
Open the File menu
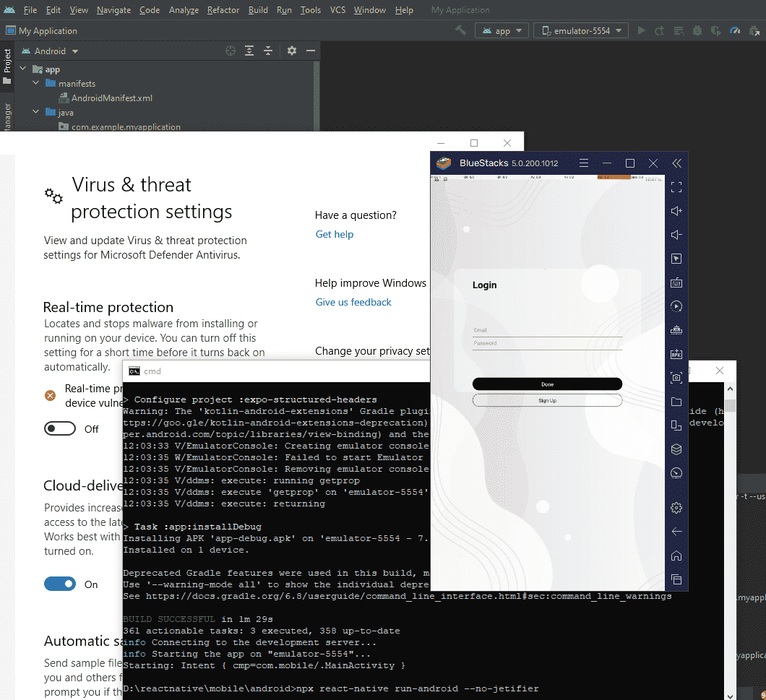click(x=30, y=10)
